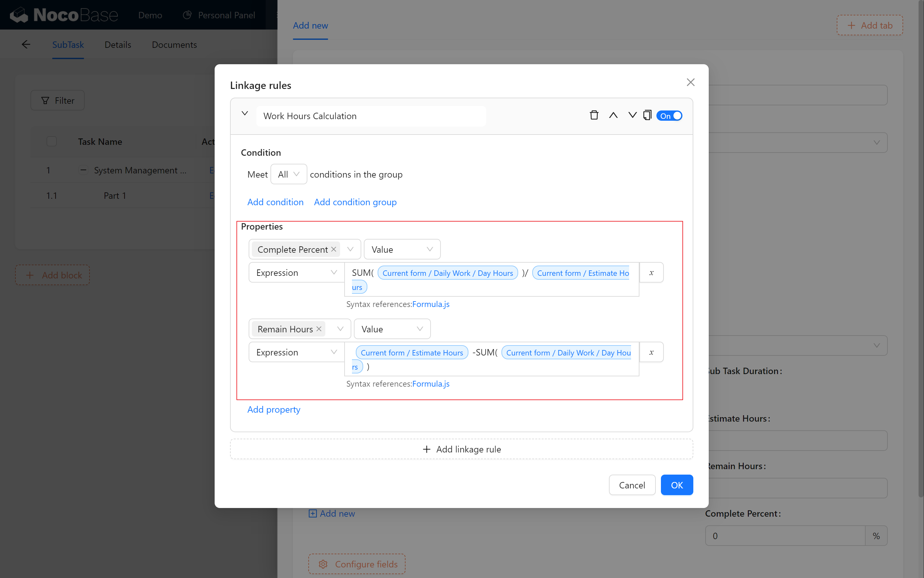The height and width of the screenshot is (578, 924).
Task: Remove Remain Hours field tag
Action: coord(319,329)
